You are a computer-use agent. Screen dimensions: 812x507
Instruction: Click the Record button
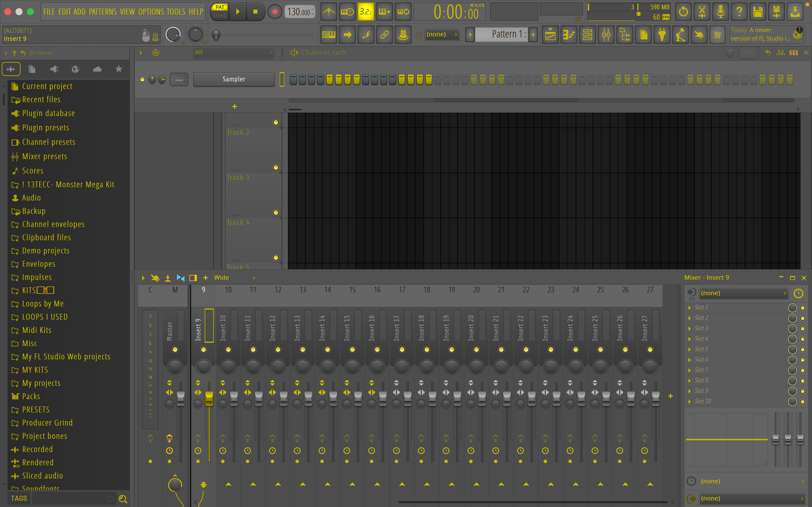274,12
